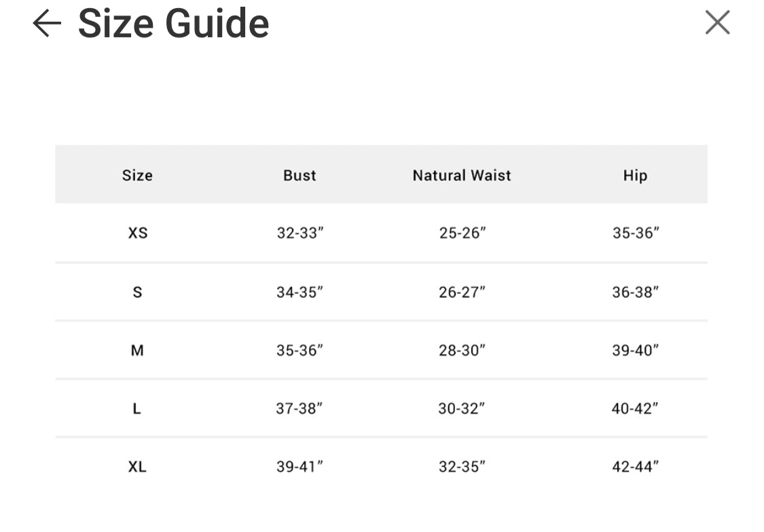Screen dimensions: 764x532
Task: Click the XS bust measurement 32-33"
Action: pyautogui.click(x=299, y=233)
